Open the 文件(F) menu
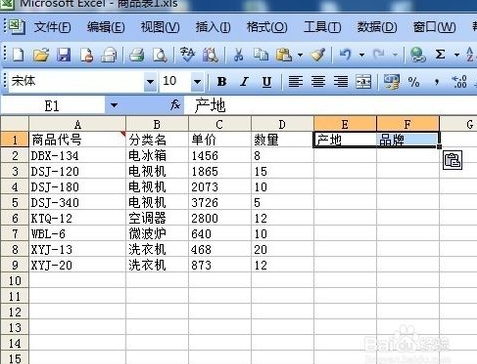The width and height of the screenshot is (477, 364). (52, 27)
